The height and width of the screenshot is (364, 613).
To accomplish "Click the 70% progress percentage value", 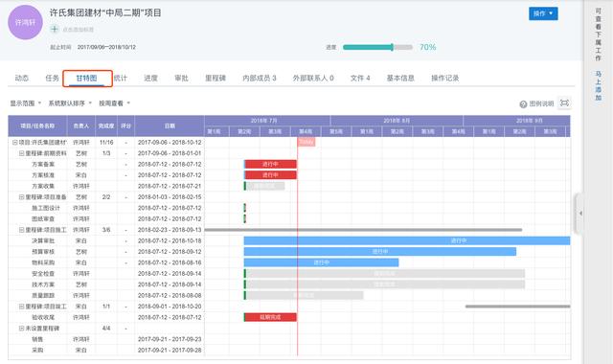I will 428,47.
